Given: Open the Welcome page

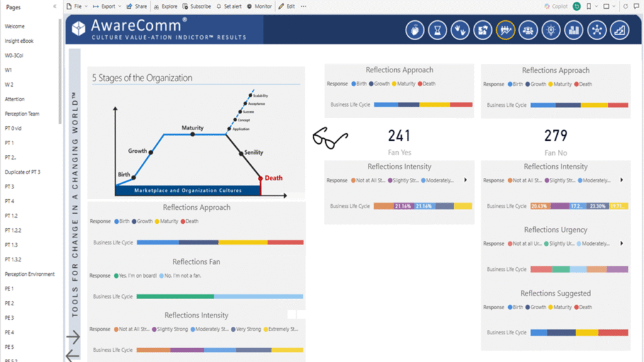Looking at the screenshot, I should [x=14, y=26].
